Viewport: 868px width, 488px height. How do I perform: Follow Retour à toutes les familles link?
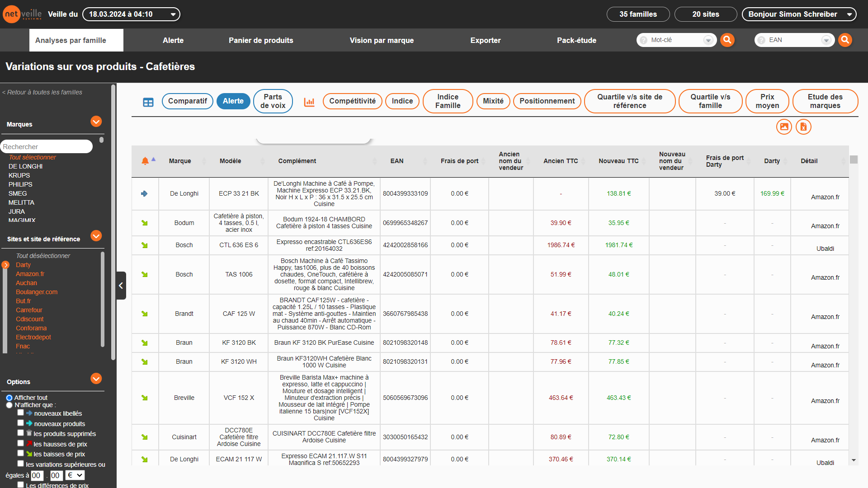pos(42,92)
